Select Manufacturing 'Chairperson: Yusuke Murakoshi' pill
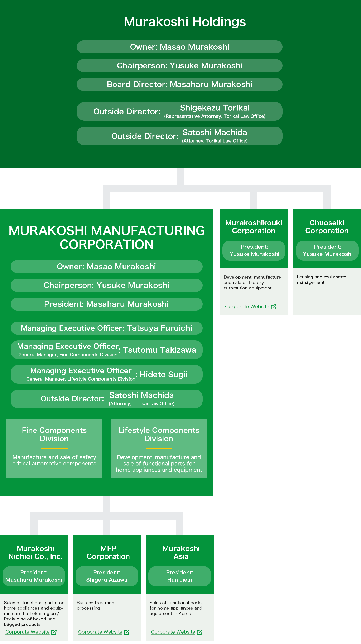This screenshot has height=644, width=361. click(106, 285)
